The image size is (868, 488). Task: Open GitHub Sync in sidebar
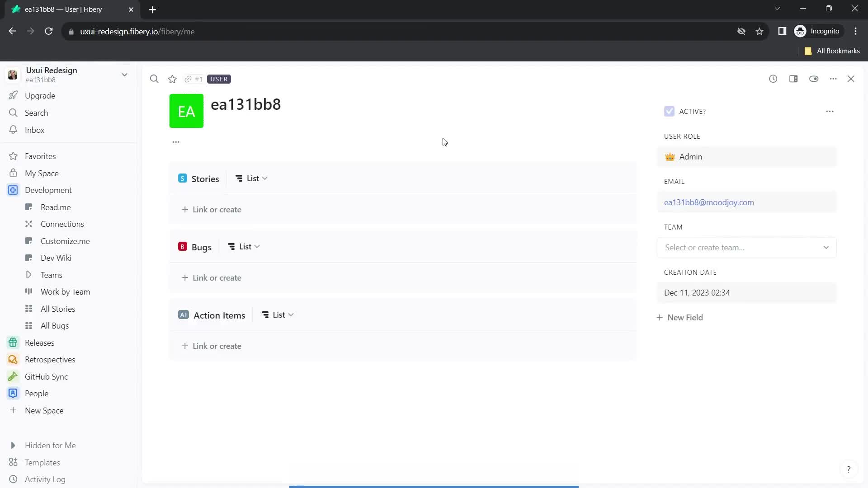coord(47,376)
